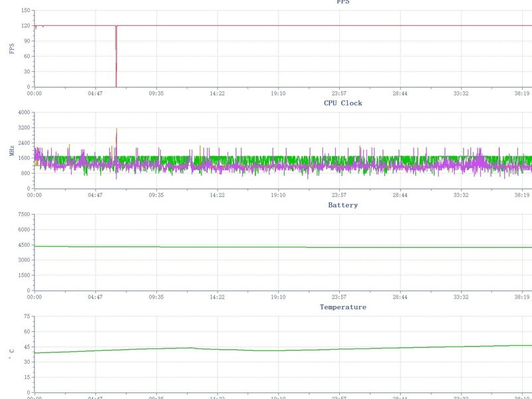Select the 28:44 time label under Battery chart
532x399 pixels.
coord(400,297)
